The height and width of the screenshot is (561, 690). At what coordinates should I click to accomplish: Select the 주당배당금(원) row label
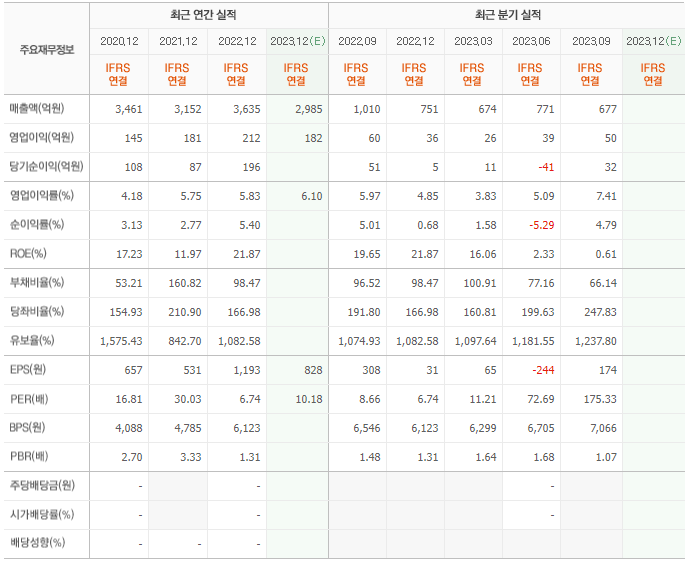click(x=42, y=486)
